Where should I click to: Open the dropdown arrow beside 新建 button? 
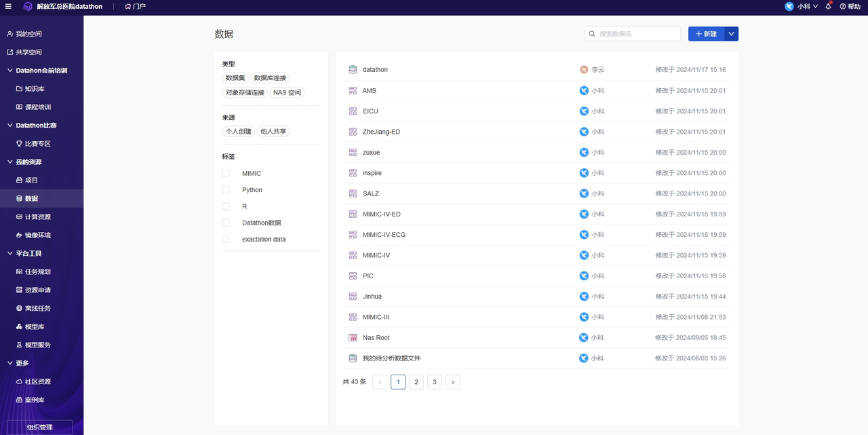click(731, 33)
